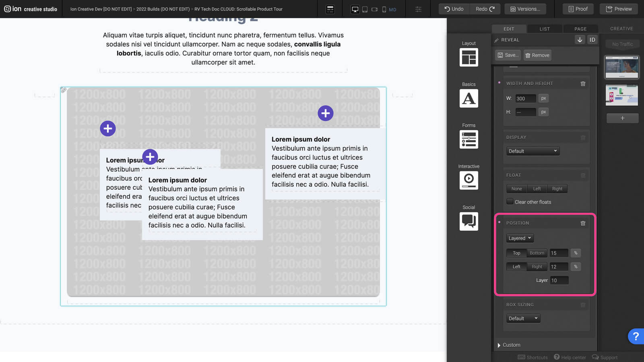Open the Basics text elements icon
This screenshot has width=644, height=362.
tap(469, 98)
